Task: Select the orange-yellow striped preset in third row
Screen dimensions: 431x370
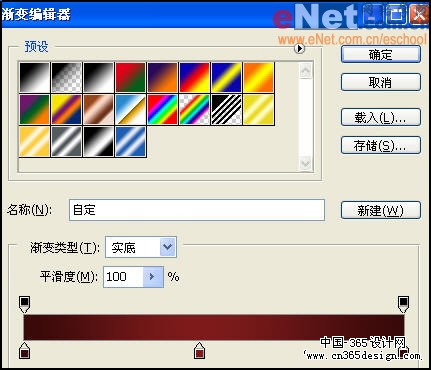Action: coord(34,141)
